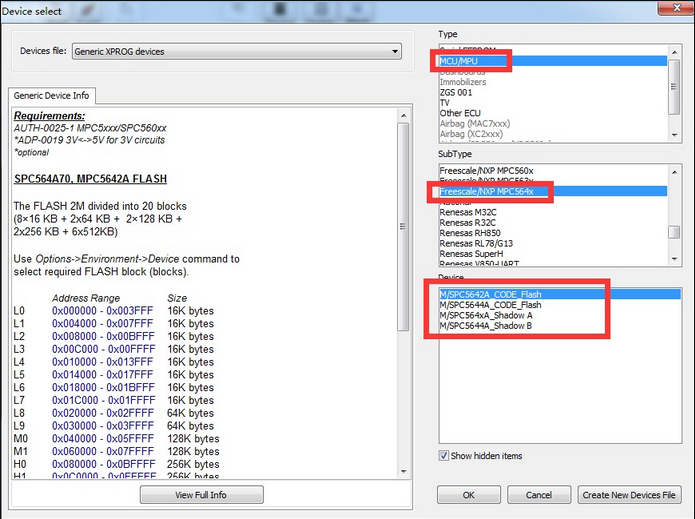Click SPC564A70, MPC5642A FLASH heading

[90, 179]
